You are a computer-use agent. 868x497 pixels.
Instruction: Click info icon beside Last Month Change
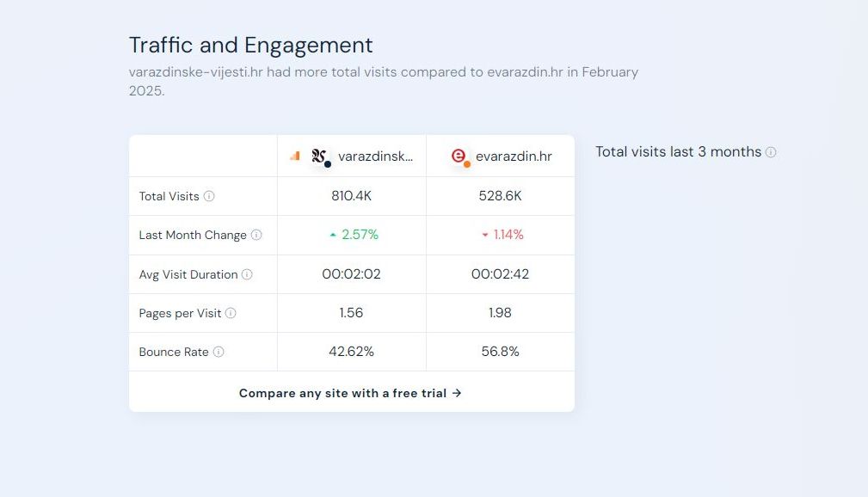[256, 235]
